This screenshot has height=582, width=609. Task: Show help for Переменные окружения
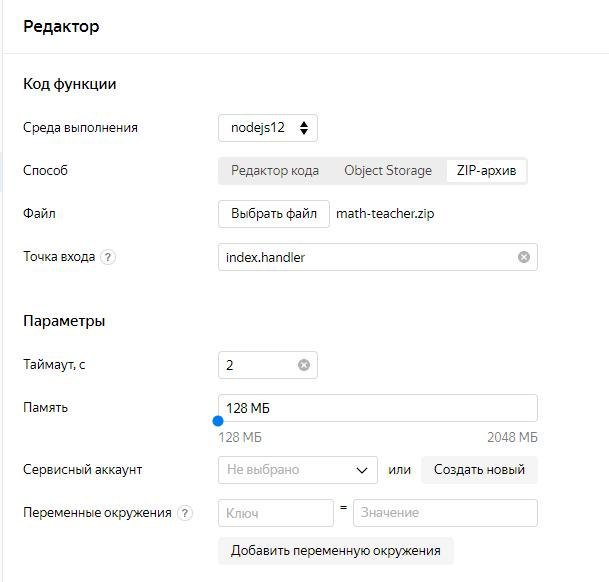pyautogui.click(x=185, y=513)
